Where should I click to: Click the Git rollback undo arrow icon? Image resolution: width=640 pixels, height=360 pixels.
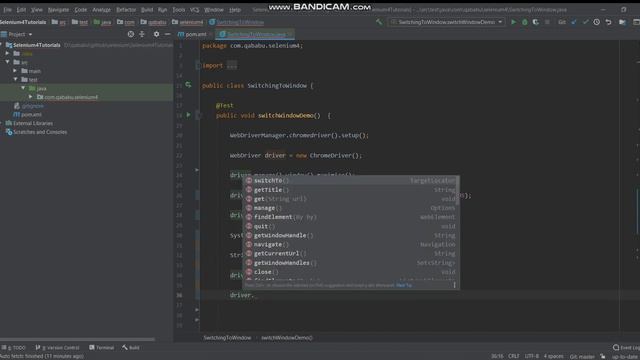point(609,22)
